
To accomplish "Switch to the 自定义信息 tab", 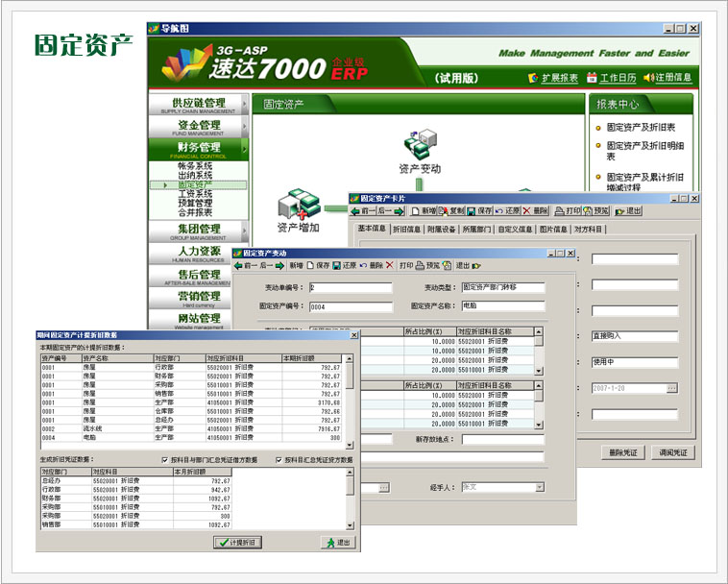I will click(x=515, y=230).
